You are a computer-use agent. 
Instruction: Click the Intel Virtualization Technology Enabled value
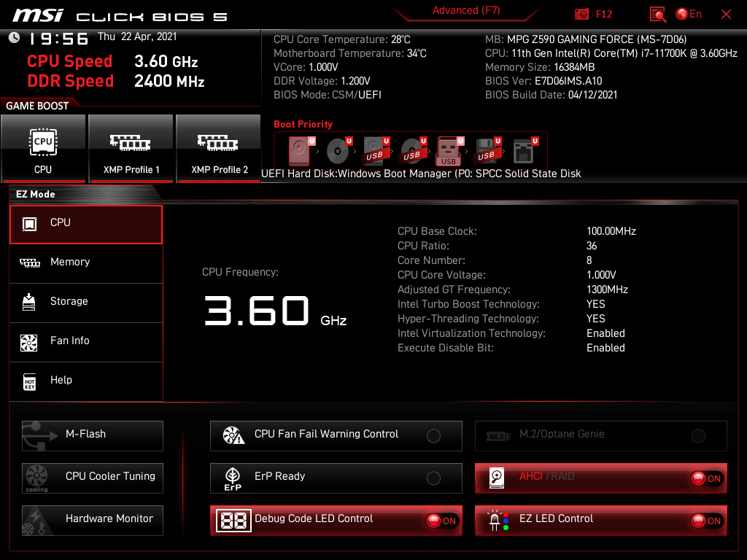point(605,333)
